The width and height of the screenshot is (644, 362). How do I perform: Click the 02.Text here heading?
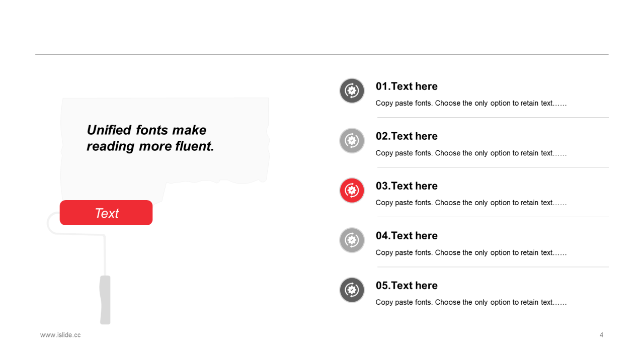407,136
